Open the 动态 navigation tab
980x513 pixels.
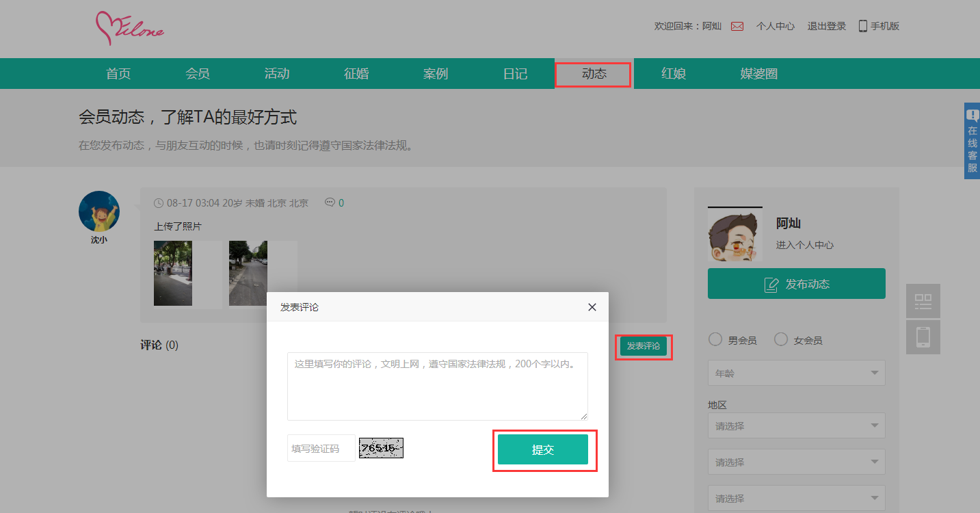click(x=594, y=74)
